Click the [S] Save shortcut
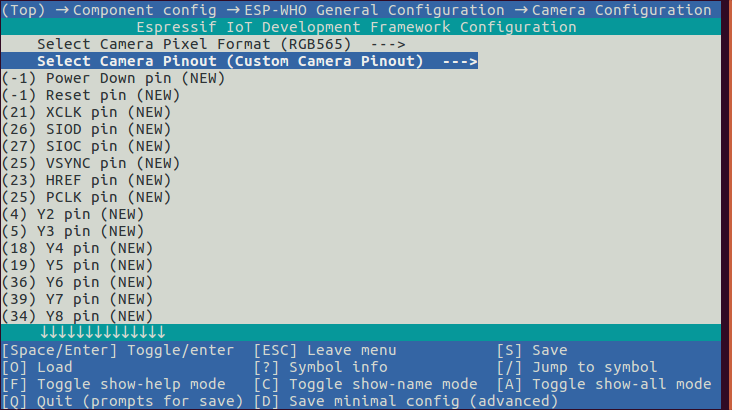 [532, 350]
